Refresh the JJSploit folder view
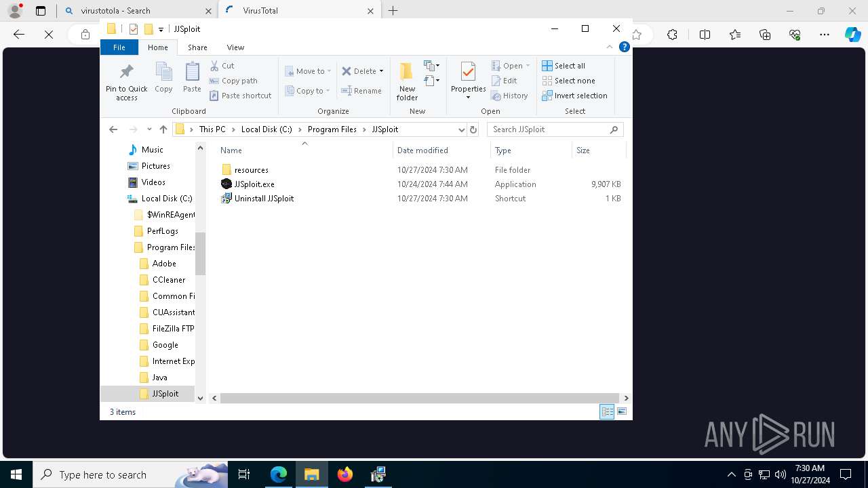This screenshot has width=868, height=488. 473,129
